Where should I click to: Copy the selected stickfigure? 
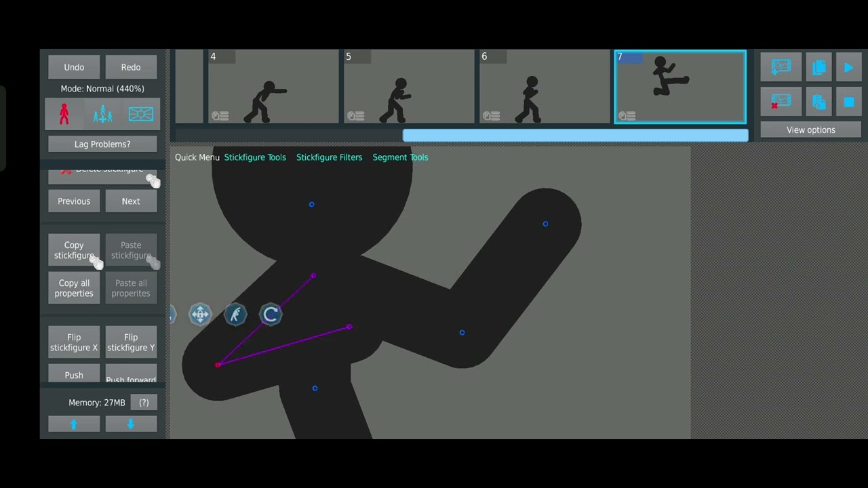74,250
